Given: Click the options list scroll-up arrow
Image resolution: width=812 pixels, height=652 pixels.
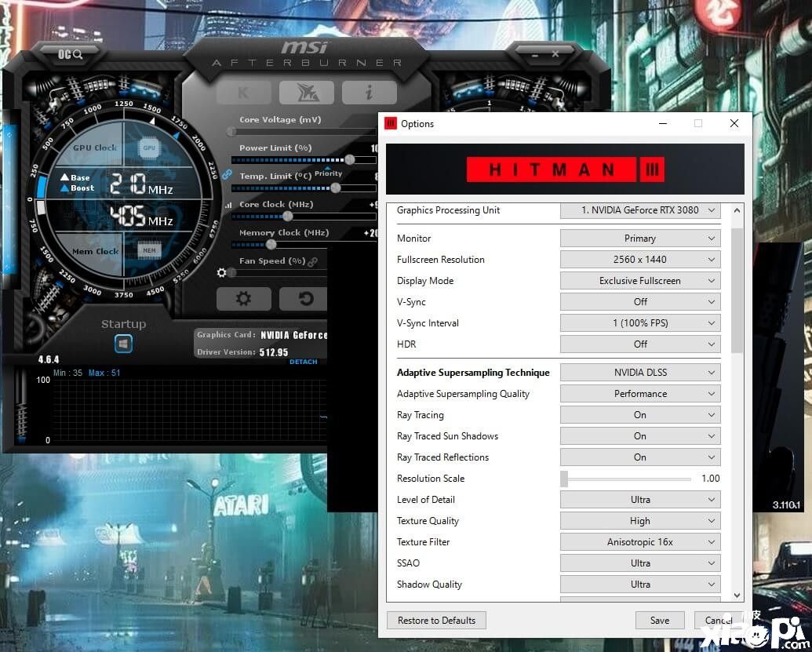Looking at the screenshot, I should pyautogui.click(x=737, y=211).
